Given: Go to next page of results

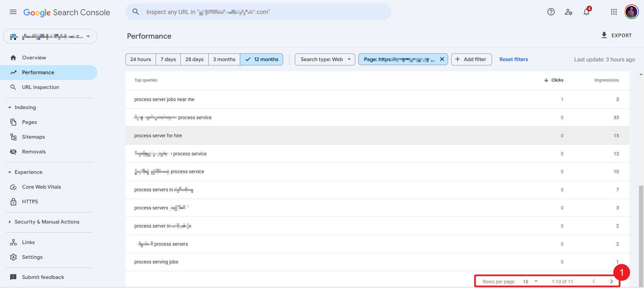Looking at the screenshot, I should point(611,281).
